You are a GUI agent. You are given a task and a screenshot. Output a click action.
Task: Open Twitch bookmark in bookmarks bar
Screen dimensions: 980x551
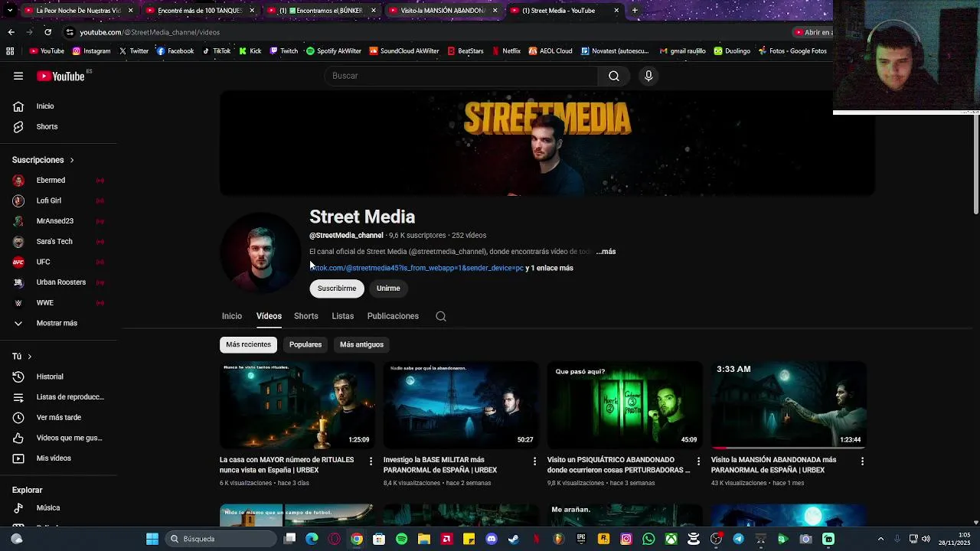[283, 51]
